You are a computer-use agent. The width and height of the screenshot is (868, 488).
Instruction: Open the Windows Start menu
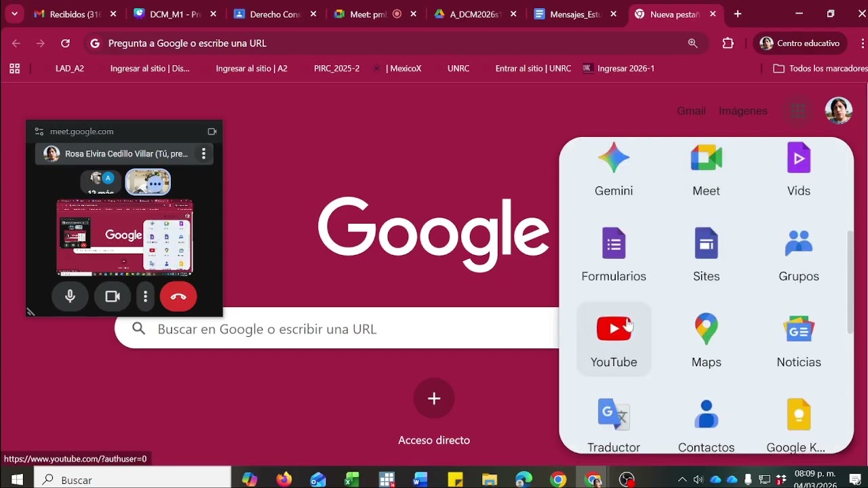(x=17, y=479)
